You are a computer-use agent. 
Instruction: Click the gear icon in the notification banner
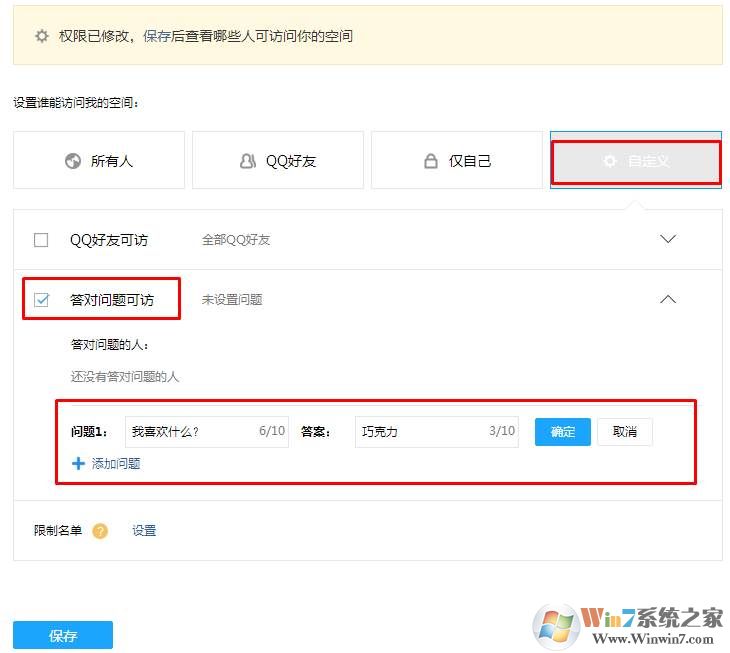point(41,36)
